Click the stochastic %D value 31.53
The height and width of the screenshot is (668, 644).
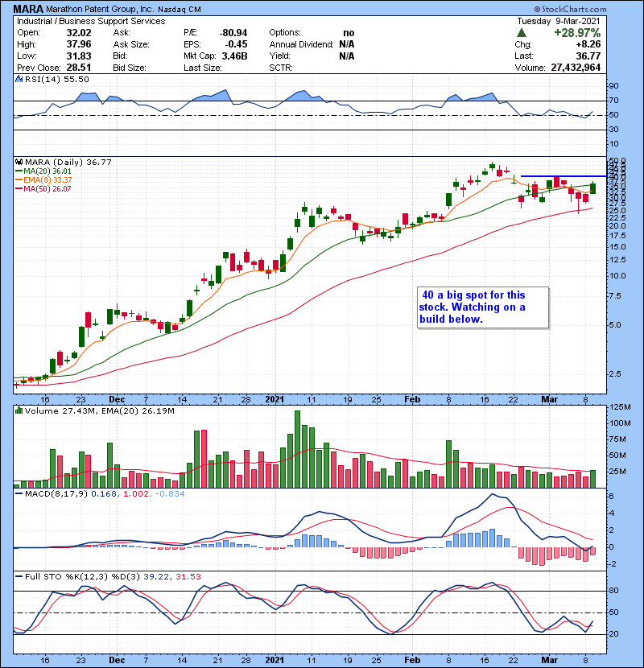pos(188,577)
